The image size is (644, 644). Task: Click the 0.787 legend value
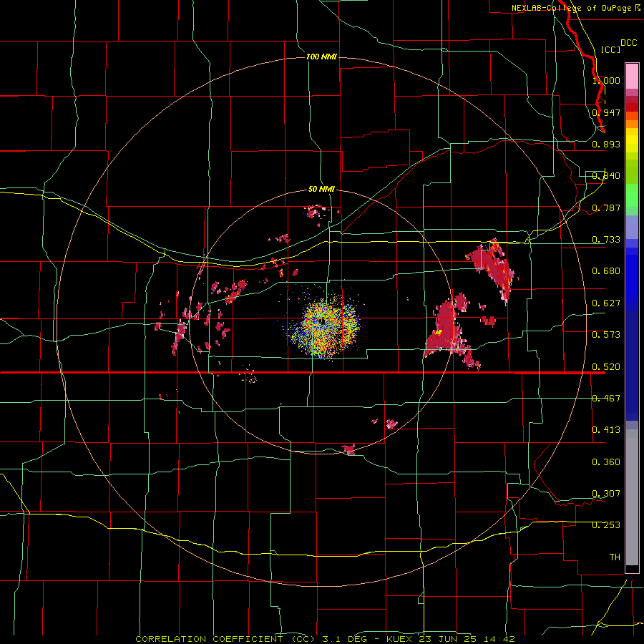[606, 208]
